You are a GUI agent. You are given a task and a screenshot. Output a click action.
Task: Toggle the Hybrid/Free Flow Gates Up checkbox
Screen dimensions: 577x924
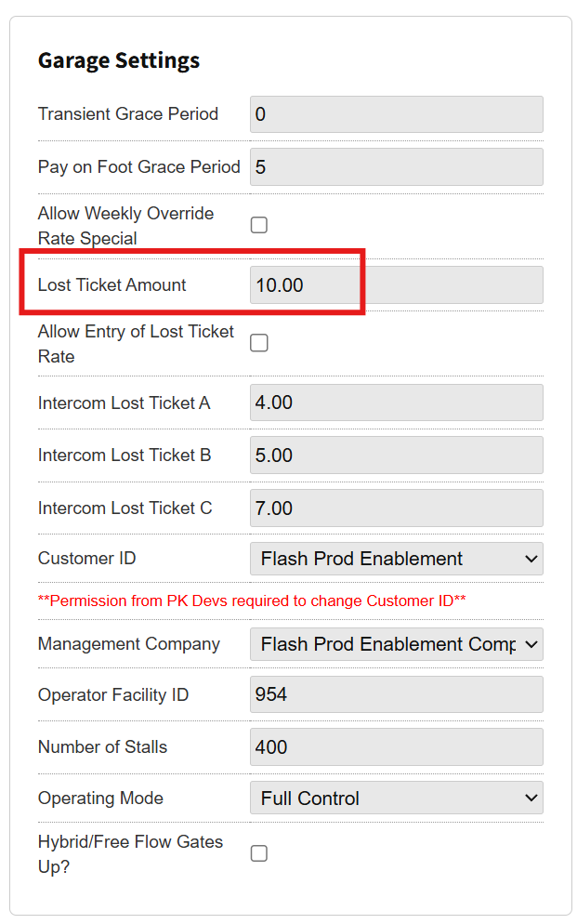(259, 853)
